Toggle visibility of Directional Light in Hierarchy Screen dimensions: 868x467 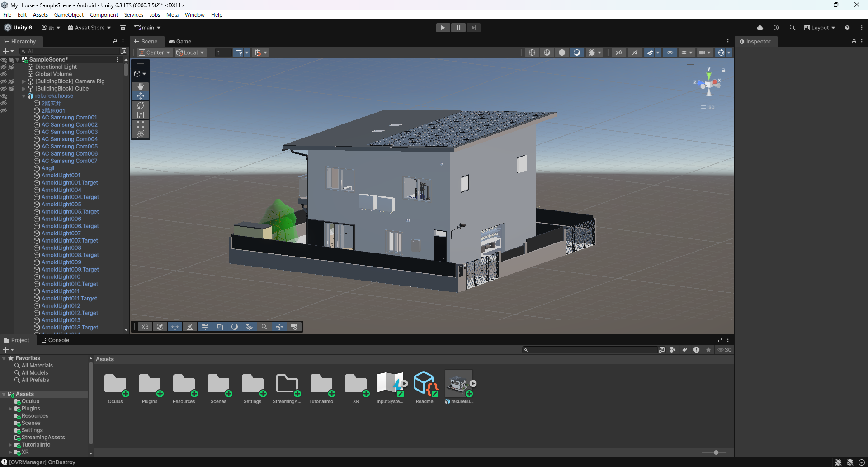[4, 67]
